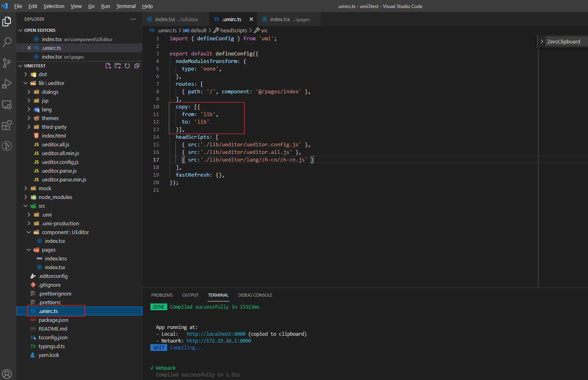
Task: Open the Run menu
Action: (x=105, y=6)
